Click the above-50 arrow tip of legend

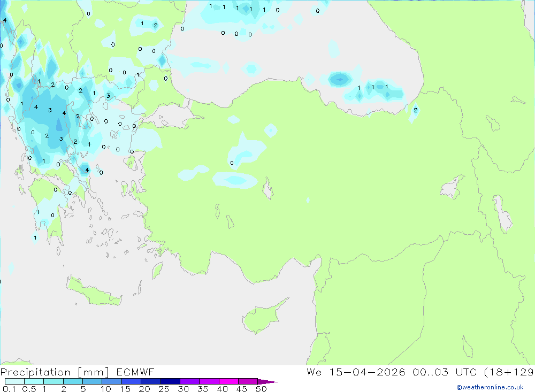pos(267,382)
